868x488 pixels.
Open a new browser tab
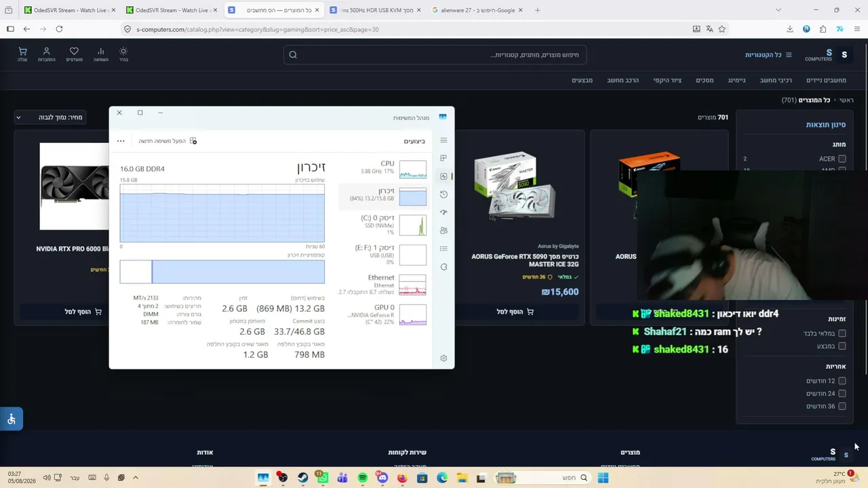tap(538, 10)
